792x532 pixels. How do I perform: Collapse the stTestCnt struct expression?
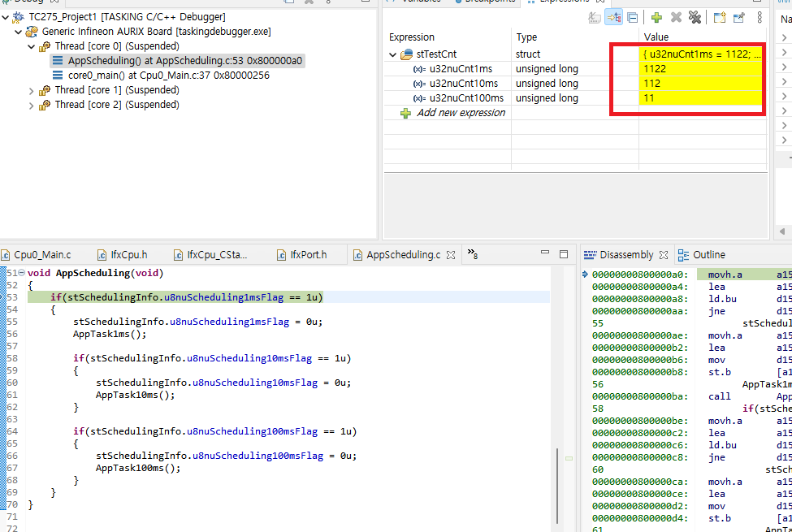(392, 54)
